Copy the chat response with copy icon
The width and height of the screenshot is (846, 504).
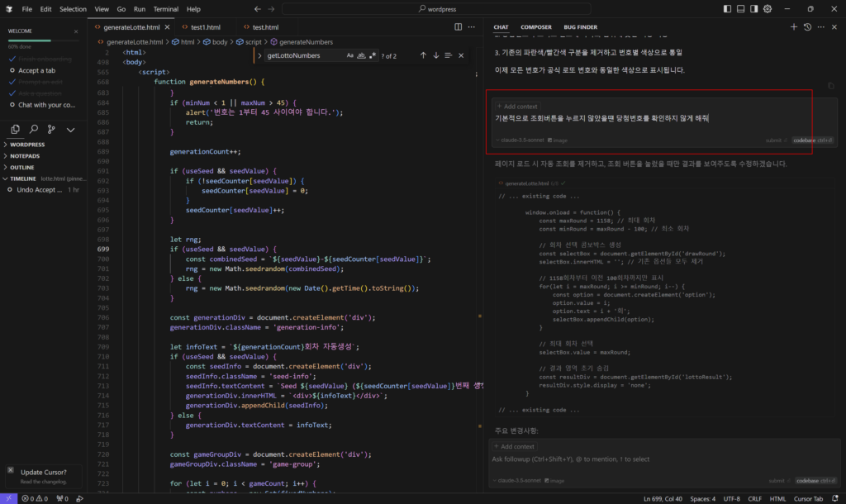coord(831,86)
